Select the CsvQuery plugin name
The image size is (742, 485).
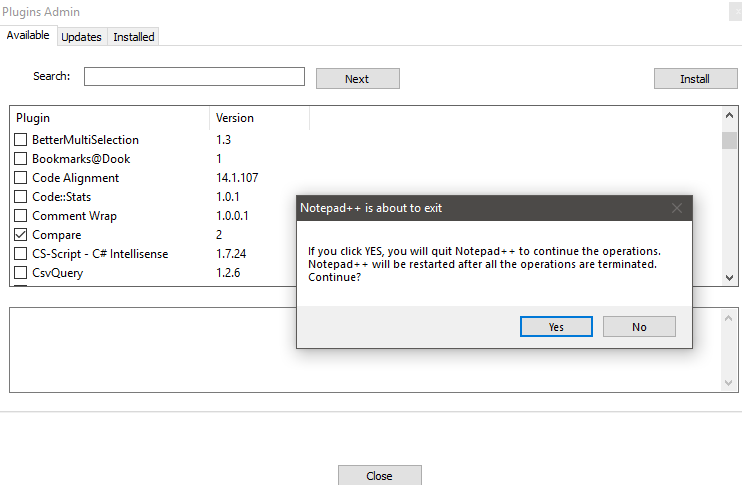tap(58, 273)
